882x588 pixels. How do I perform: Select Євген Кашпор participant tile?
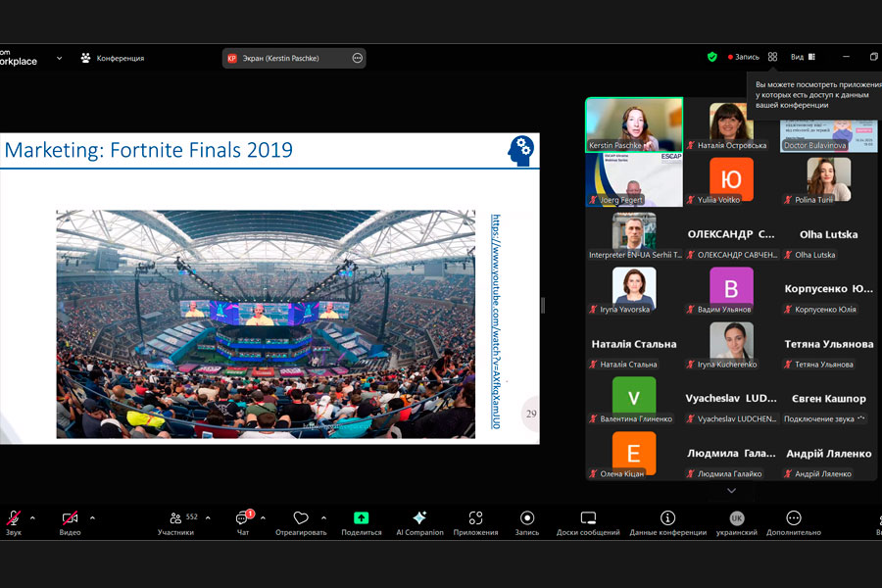point(828,399)
